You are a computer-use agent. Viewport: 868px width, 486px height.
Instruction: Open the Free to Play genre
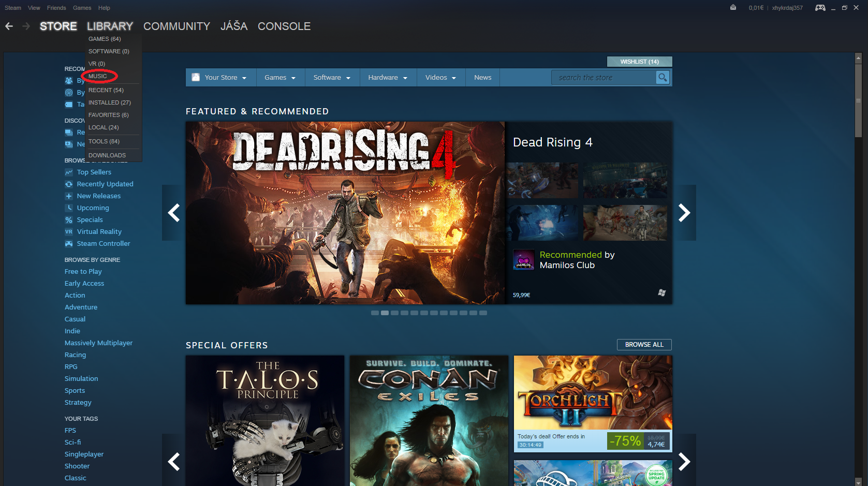pos(83,272)
